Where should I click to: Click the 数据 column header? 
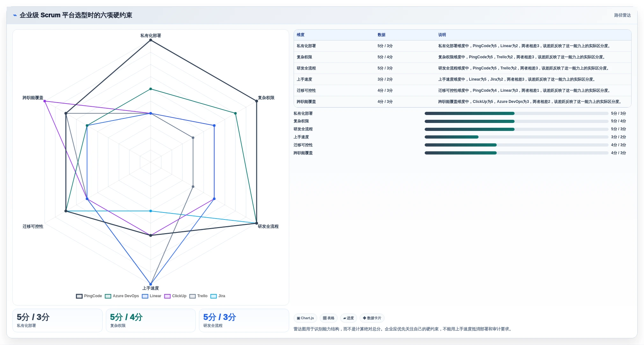coord(382,35)
